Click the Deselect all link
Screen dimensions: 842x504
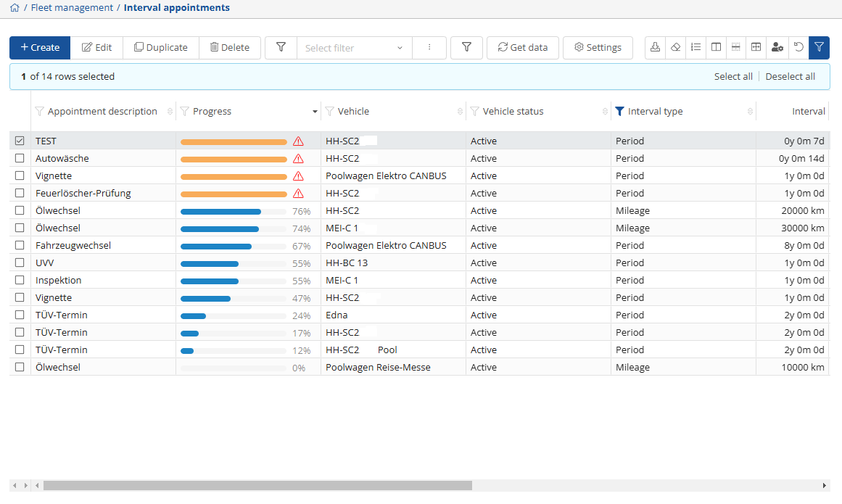coord(790,76)
